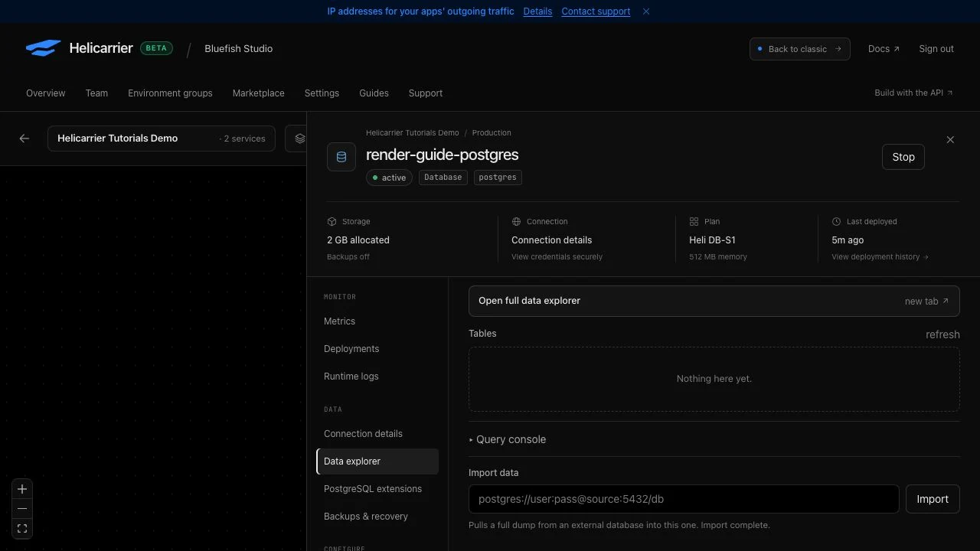
Task: Dismiss the IP addresses announcement banner
Action: [646, 11]
